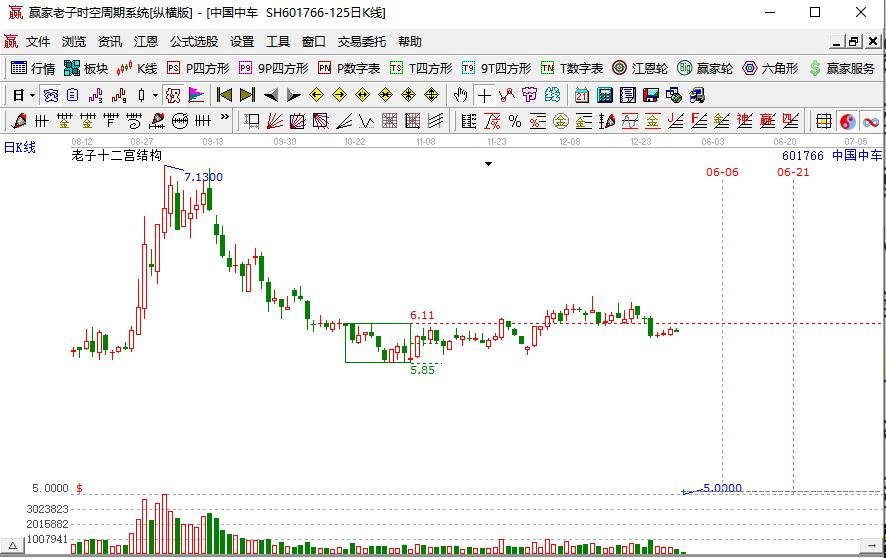Click the yellow-cell grid icon
This screenshot has width=886, height=558.
[x=824, y=121]
